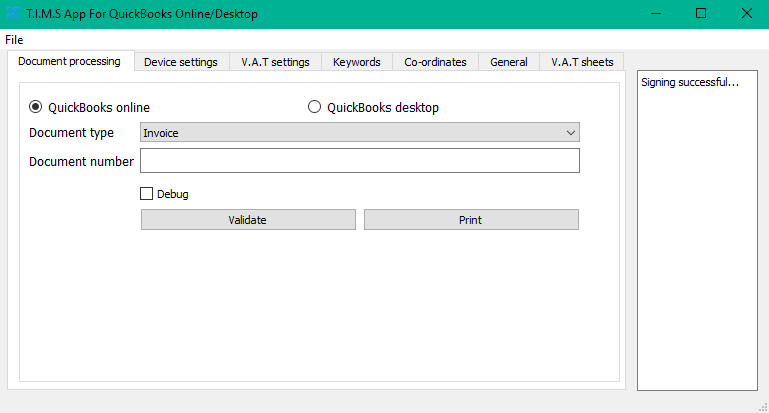Click the 'Document number' label

(81, 161)
